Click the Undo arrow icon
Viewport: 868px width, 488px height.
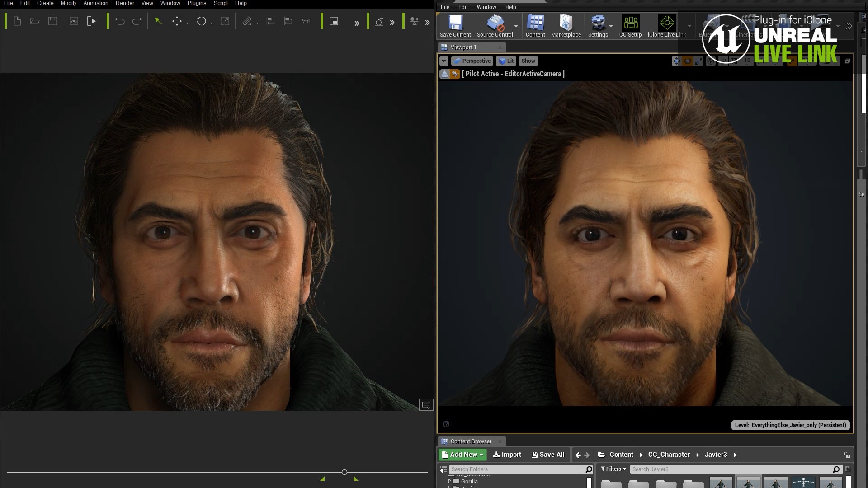[x=119, y=21]
